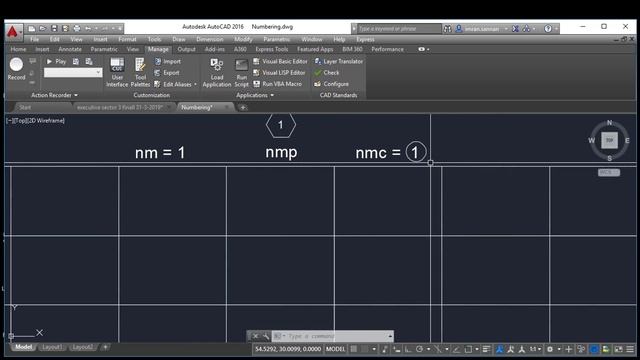Toggle ortho mode in status bar
Image resolution: width=640 pixels, height=360 pixels.
(408, 349)
